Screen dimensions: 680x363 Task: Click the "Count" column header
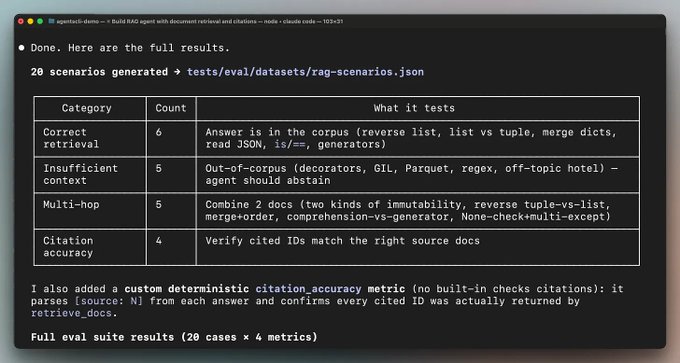pos(171,108)
